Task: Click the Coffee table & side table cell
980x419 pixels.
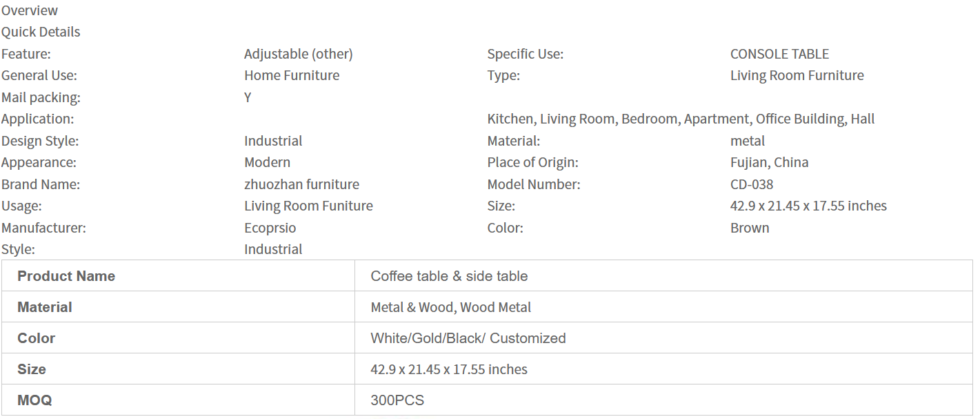Action: coord(449,276)
